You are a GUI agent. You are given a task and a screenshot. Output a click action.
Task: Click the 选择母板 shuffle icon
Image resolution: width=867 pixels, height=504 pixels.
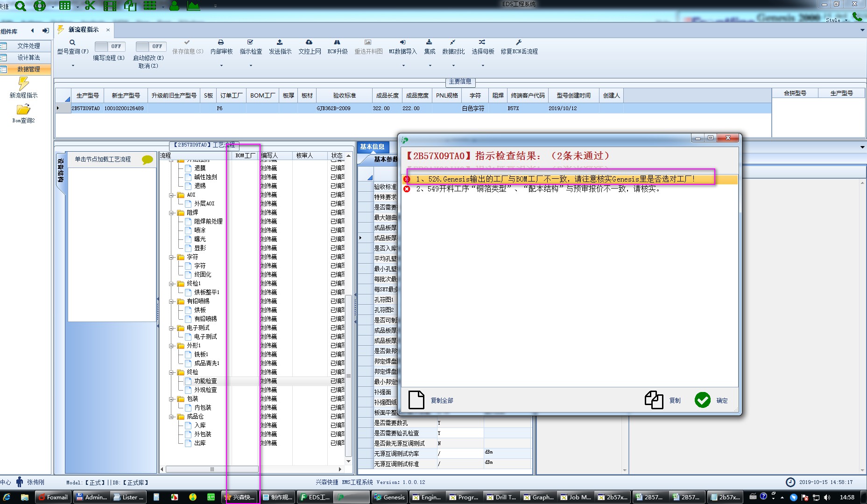click(x=482, y=42)
